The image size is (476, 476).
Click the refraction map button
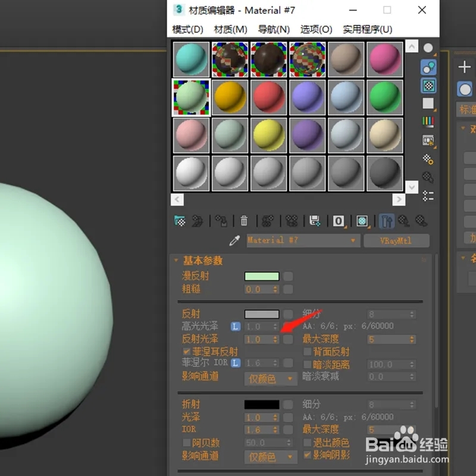288,405
